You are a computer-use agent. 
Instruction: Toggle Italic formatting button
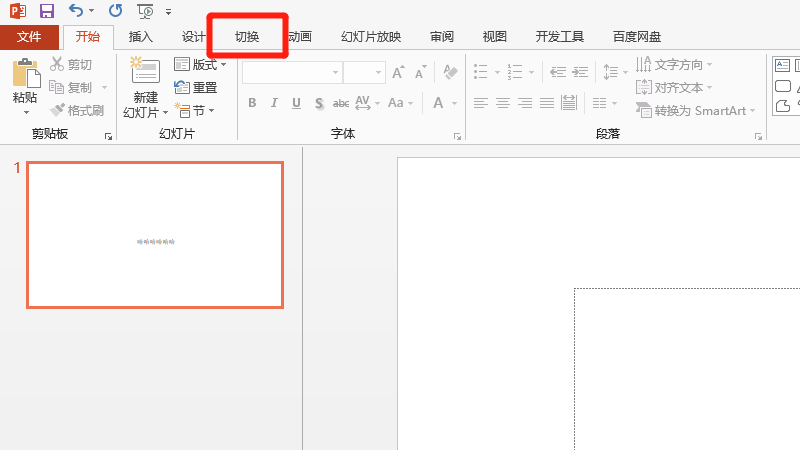click(x=274, y=103)
